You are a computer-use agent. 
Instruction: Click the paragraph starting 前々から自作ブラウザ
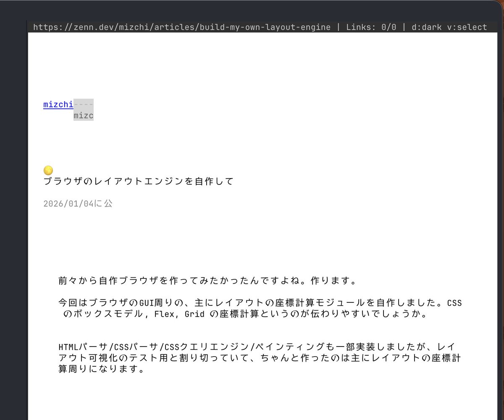(208, 281)
